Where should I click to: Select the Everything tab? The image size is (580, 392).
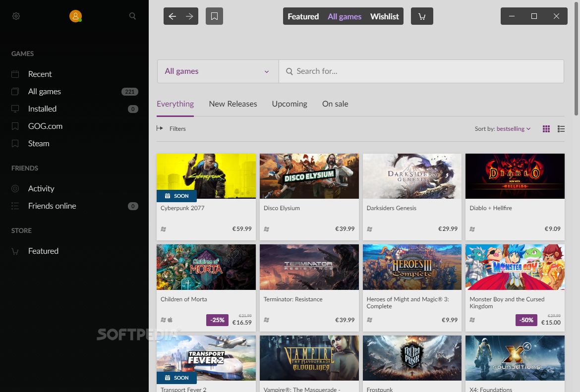click(x=175, y=104)
